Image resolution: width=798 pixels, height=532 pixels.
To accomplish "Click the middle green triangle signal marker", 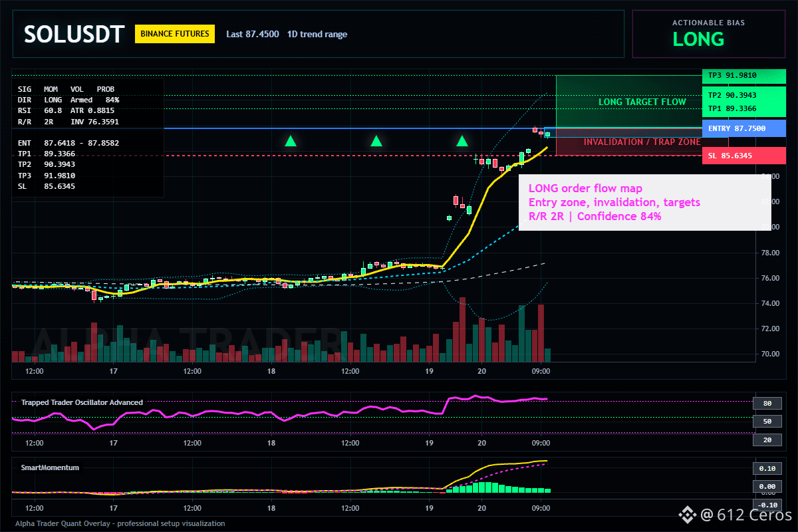I will (x=376, y=140).
